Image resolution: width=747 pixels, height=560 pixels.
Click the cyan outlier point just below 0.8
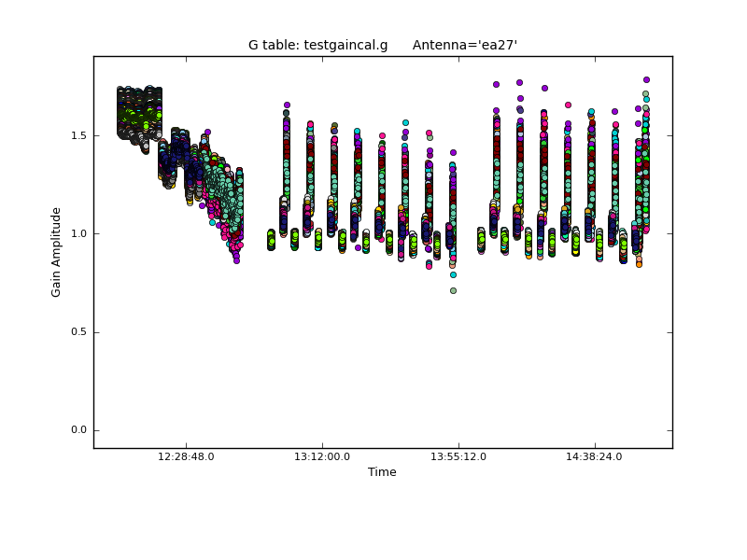point(453,274)
